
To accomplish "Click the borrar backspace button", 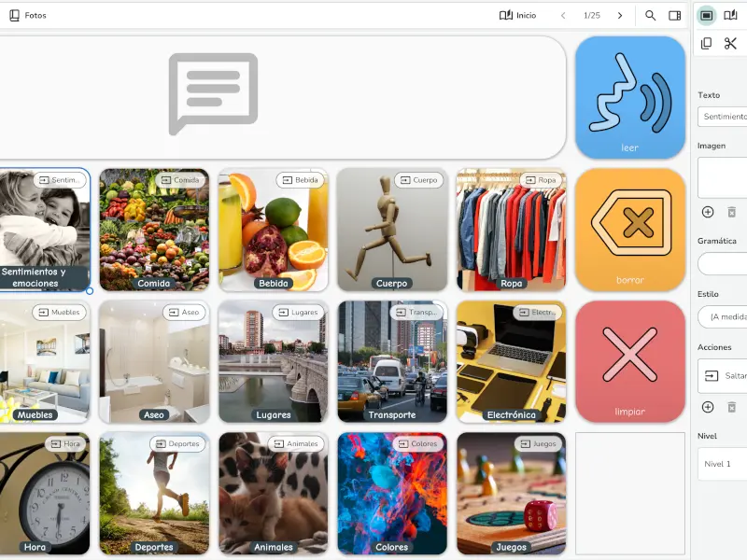I will coord(629,230).
